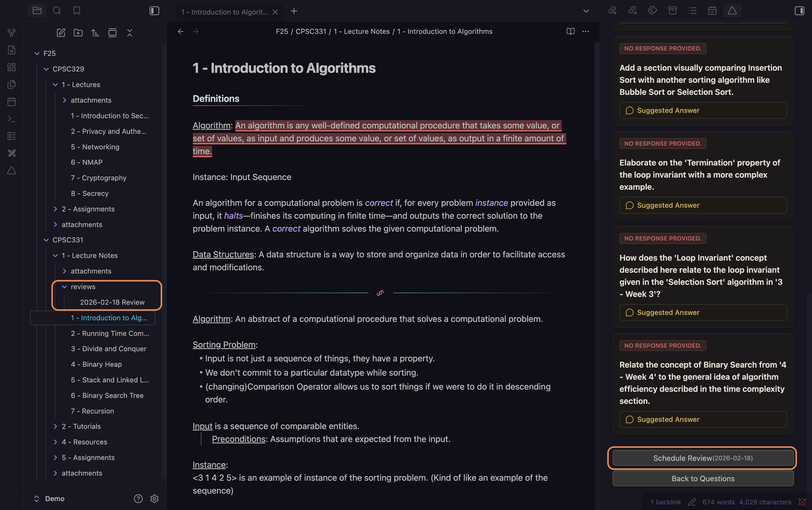Image resolution: width=812 pixels, height=510 pixels.
Task: Create a new folder in explorer
Action: 78,33
